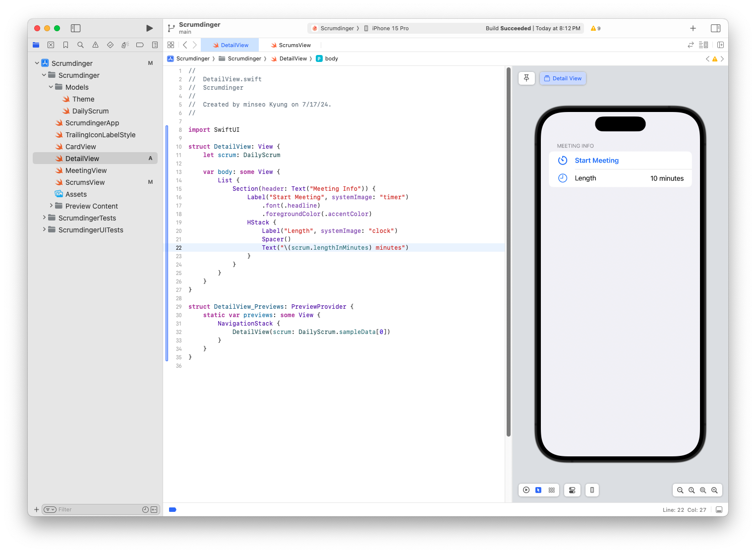Show the source control navigator
Image resolution: width=756 pixels, height=553 pixels.
51,45
